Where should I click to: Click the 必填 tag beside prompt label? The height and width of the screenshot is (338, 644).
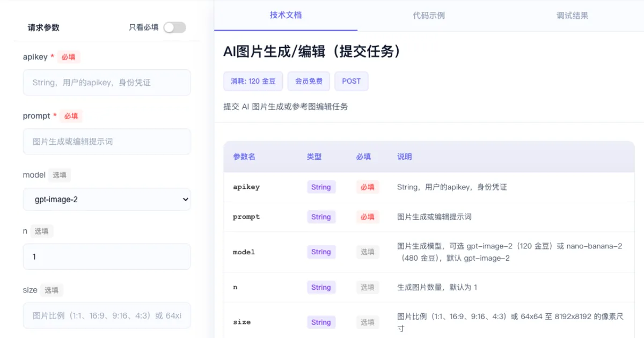[71, 116]
